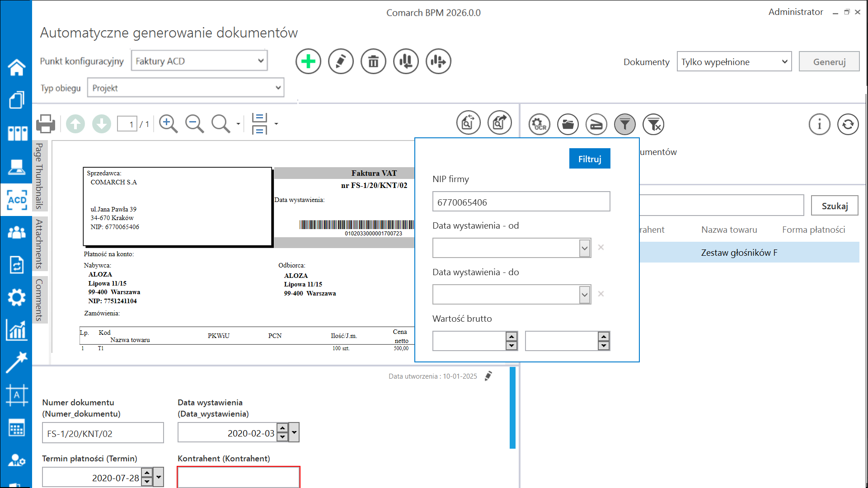Click the print icon
Viewport: 868px width, 488px height.
coord(46,123)
